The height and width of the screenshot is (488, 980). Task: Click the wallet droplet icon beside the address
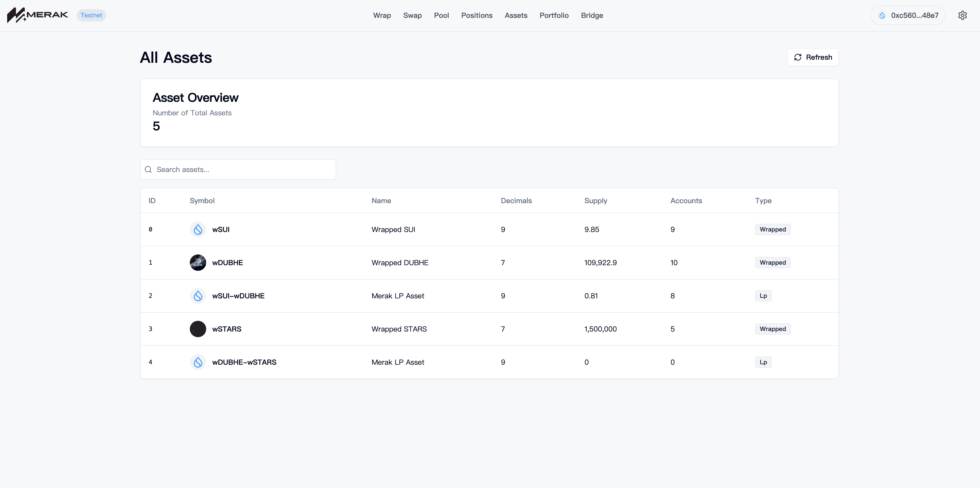click(882, 15)
